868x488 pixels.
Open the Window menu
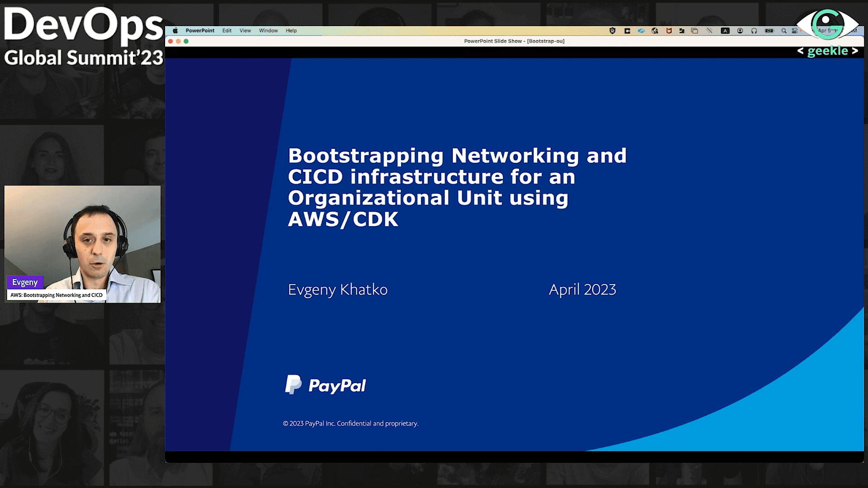268,31
